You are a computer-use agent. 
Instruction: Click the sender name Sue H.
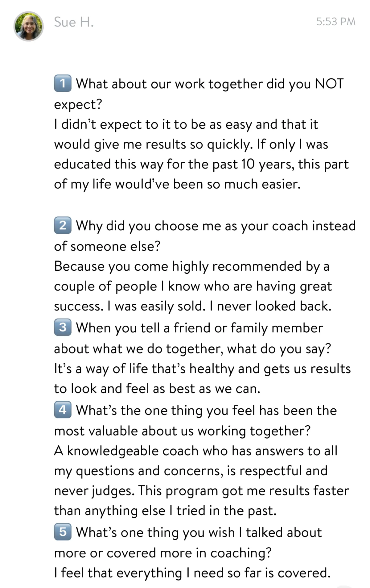pos(74,22)
